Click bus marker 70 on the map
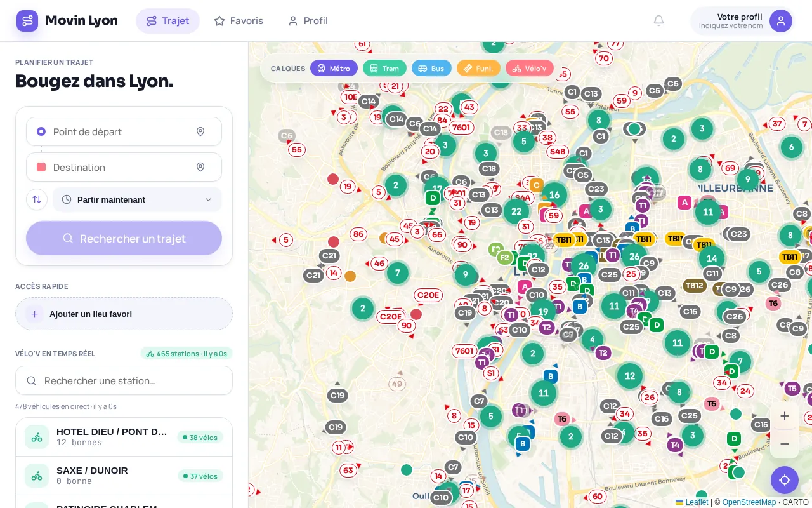 [603, 58]
